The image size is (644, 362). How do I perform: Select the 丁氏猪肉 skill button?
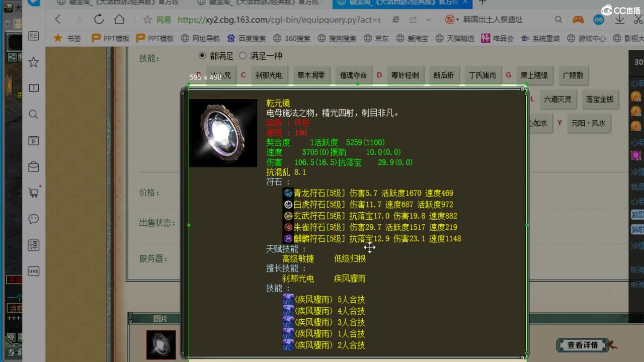click(x=482, y=75)
